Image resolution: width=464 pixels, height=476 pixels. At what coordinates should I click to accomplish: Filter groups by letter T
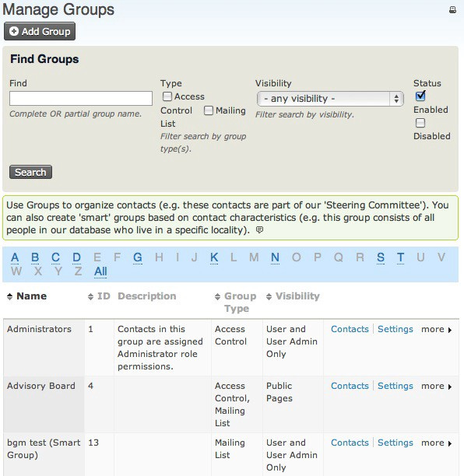pos(400,257)
